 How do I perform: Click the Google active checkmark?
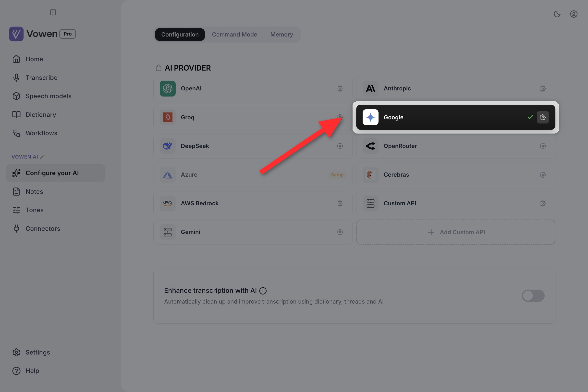(x=530, y=117)
